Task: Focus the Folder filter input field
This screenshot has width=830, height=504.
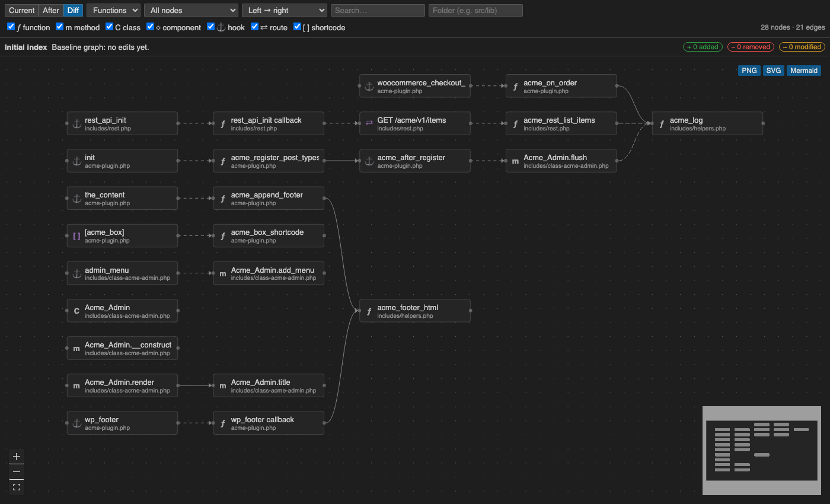Action: coord(476,10)
